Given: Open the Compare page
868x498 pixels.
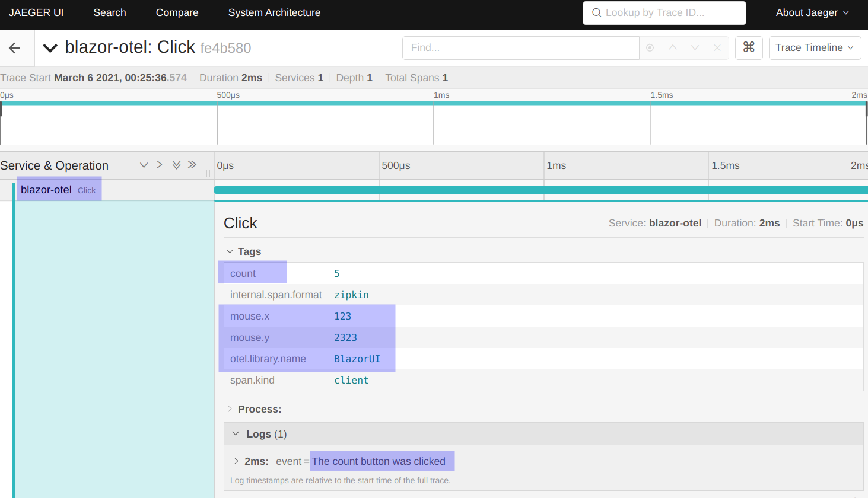Looking at the screenshot, I should (177, 12).
